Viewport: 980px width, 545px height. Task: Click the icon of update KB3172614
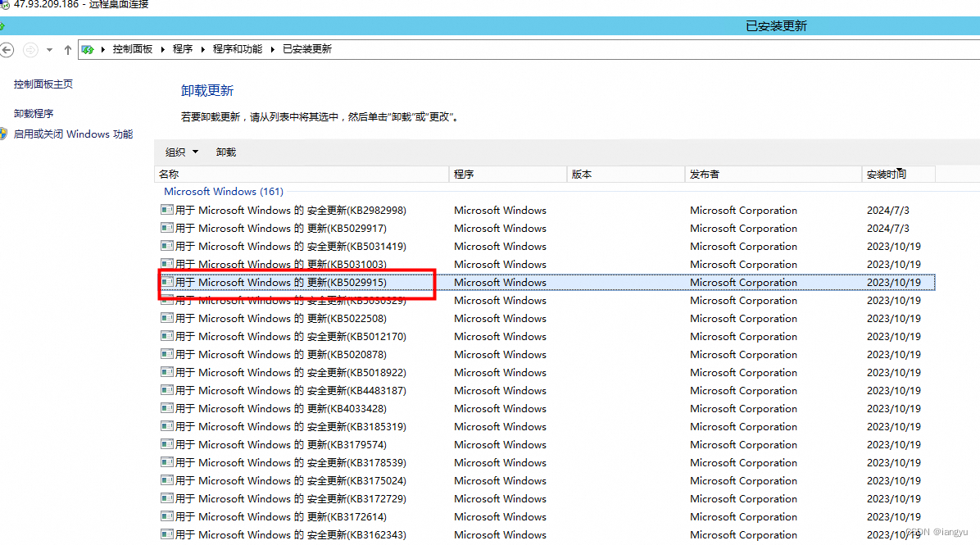point(167,517)
